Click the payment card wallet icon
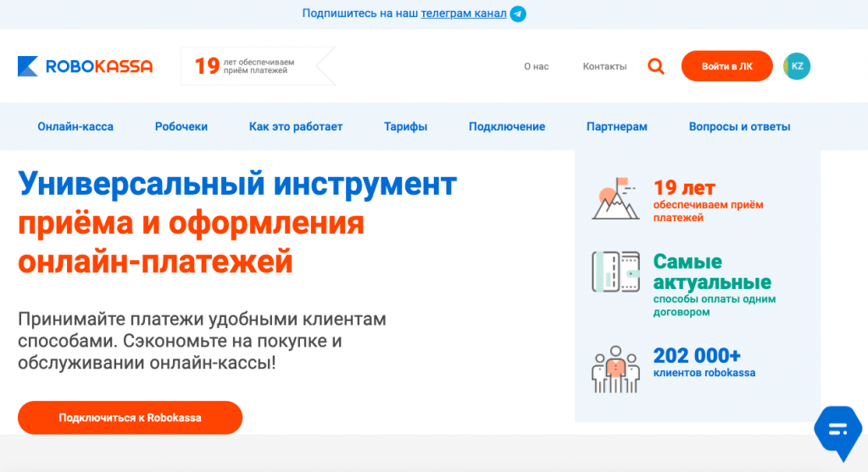Viewport: 868px width, 472px height. point(615,272)
